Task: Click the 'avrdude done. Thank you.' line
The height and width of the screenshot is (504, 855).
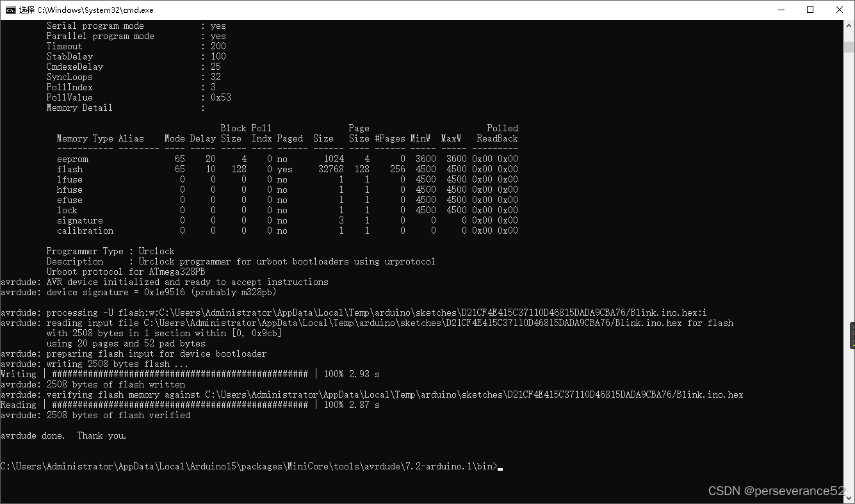Action: click(x=63, y=435)
